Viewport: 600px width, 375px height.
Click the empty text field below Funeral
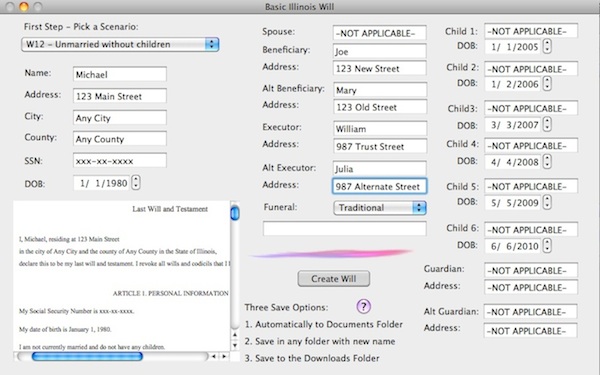tap(344, 228)
